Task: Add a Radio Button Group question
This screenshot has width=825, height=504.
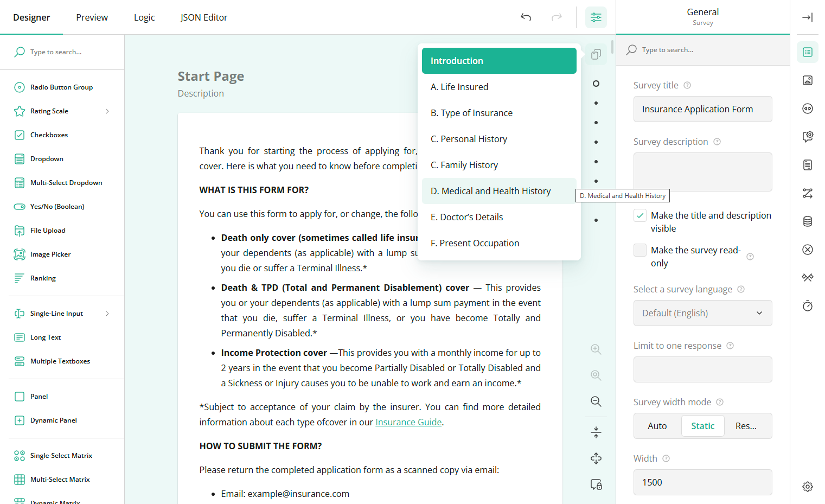Action: click(x=62, y=87)
